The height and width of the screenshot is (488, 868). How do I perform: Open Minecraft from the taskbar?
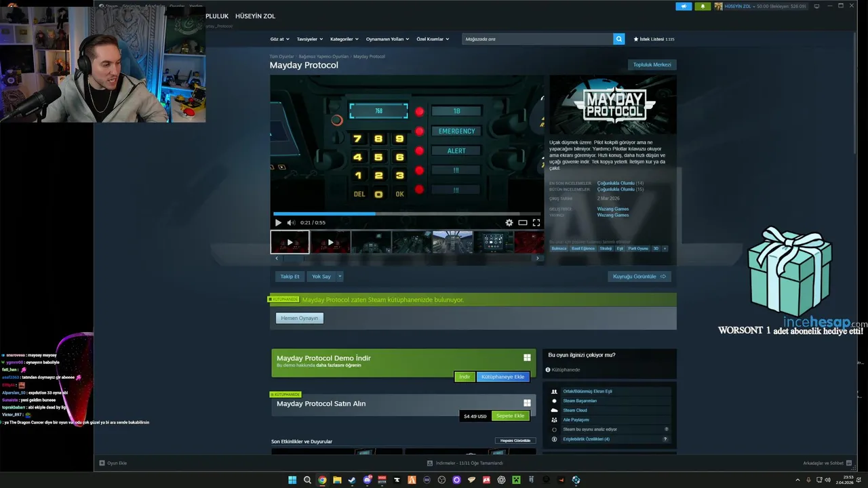(516, 480)
